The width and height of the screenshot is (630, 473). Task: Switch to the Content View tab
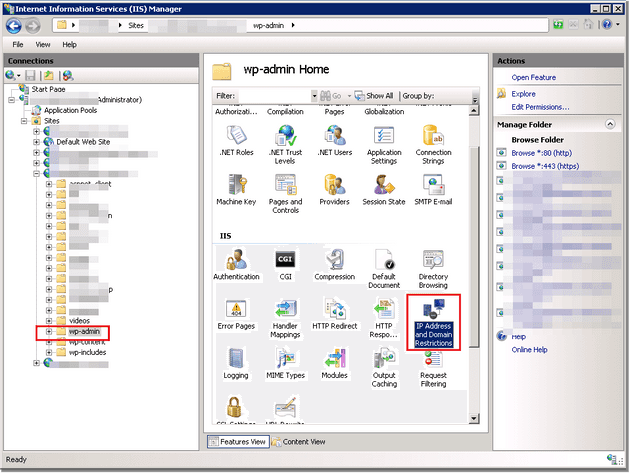[298, 441]
